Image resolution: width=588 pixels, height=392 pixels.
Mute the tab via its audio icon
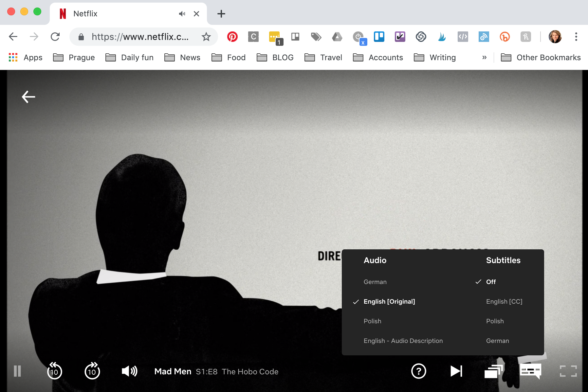(182, 14)
